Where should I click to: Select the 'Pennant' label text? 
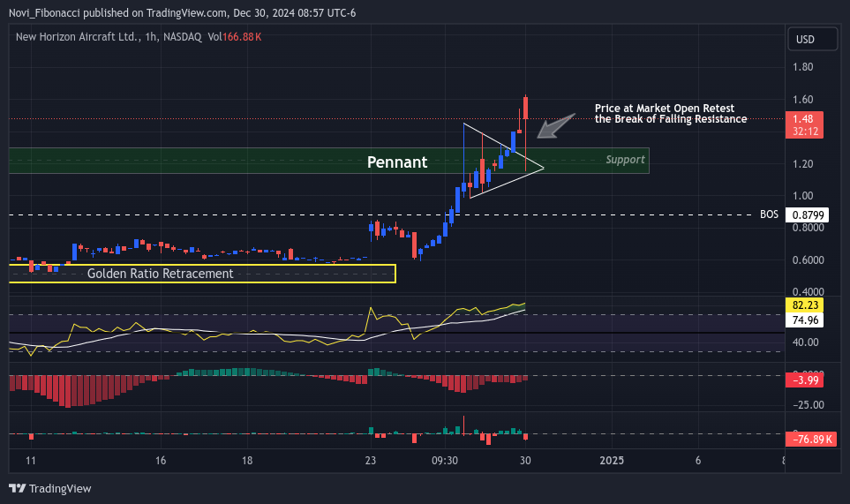pyautogui.click(x=397, y=162)
